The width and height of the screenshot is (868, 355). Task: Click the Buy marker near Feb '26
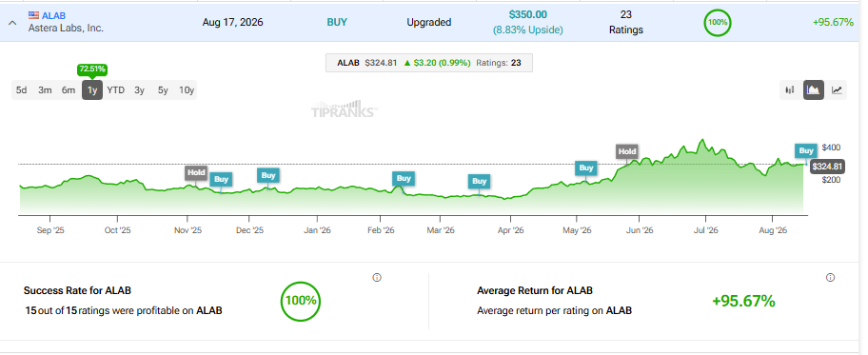pyautogui.click(x=404, y=178)
